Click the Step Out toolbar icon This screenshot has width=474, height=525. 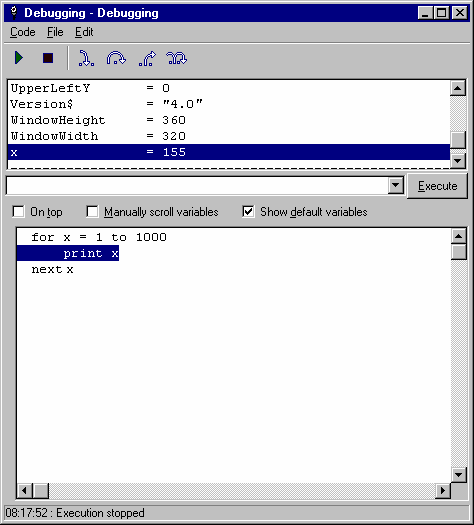point(147,58)
